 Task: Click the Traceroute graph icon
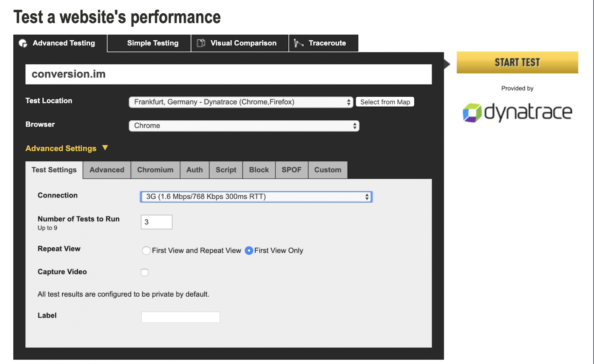click(x=299, y=43)
